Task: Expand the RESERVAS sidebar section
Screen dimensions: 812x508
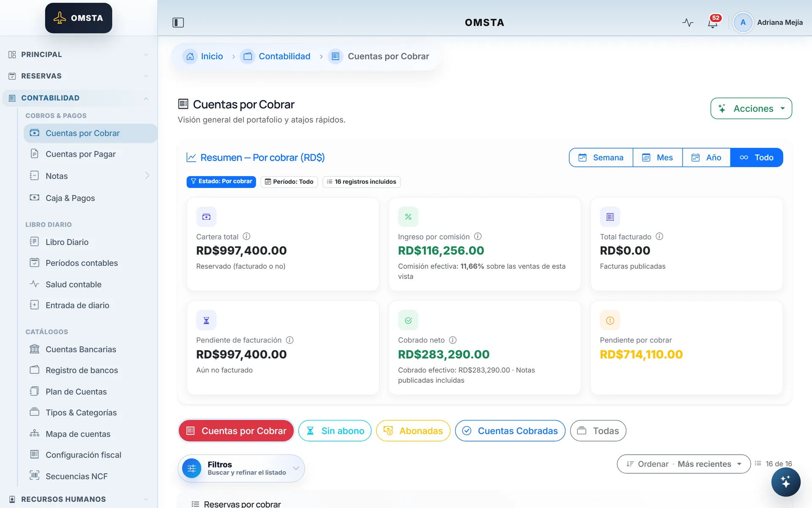Action: click(79, 76)
